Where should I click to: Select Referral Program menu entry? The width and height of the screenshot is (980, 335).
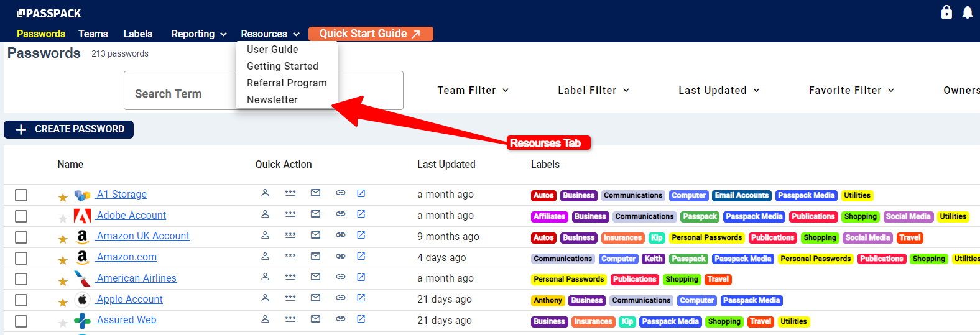pos(287,83)
